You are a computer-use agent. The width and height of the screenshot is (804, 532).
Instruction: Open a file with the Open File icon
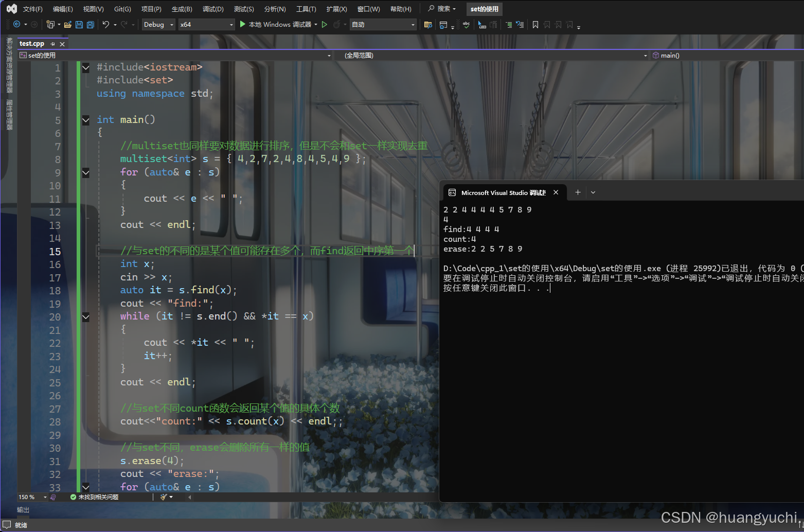tap(67, 24)
